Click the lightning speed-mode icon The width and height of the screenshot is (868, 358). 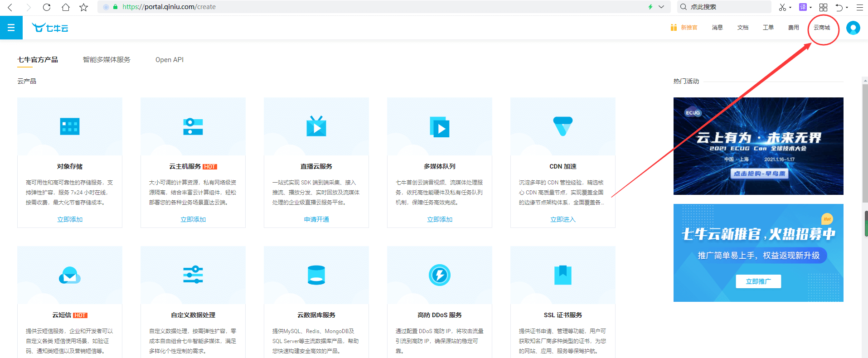(650, 7)
